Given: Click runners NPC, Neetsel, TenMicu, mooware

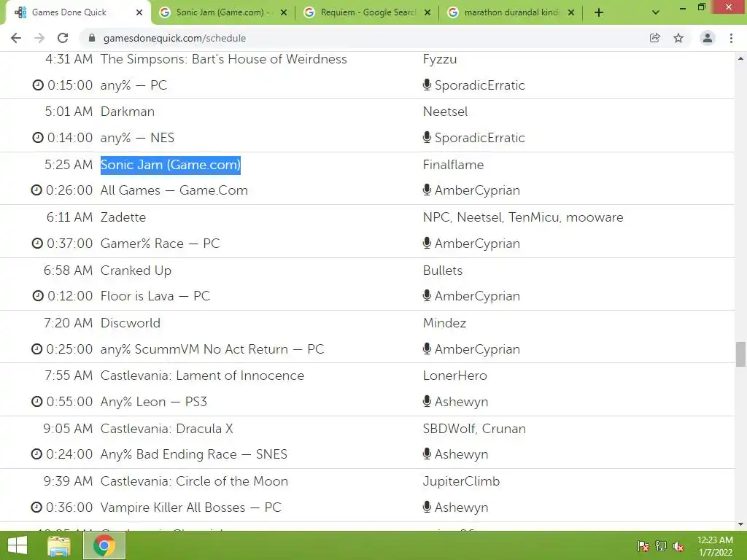Looking at the screenshot, I should coord(523,217).
